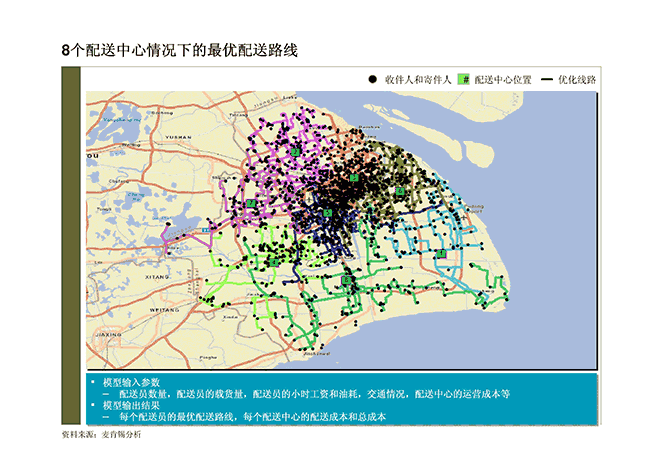
Task: Click the slide title 8个配送中心情况下的最优配送路线
Action: coord(180,50)
